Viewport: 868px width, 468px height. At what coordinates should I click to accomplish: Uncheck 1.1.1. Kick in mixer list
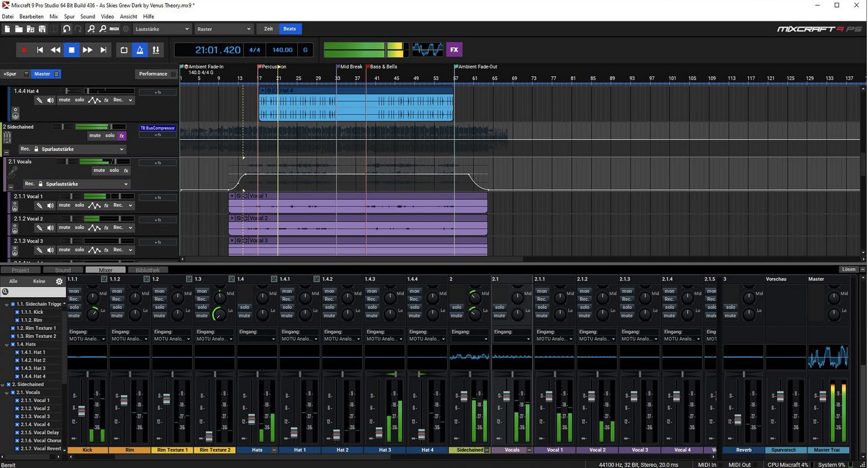[17, 313]
